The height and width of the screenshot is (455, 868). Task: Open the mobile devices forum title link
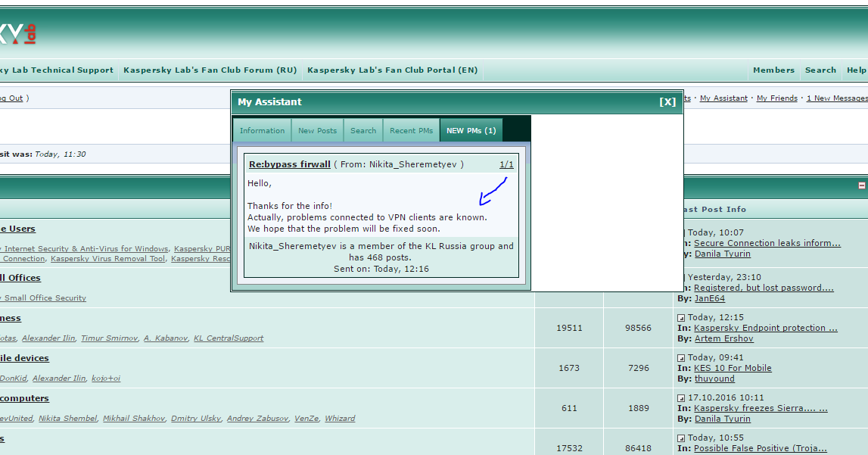click(x=24, y=358)
